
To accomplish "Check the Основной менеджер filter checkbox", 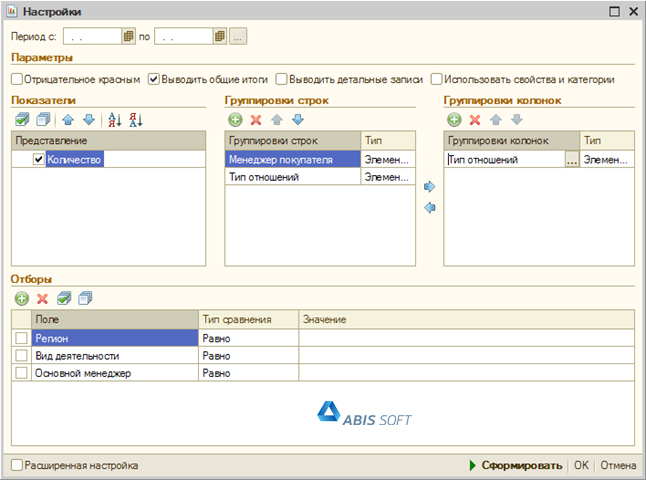I will [x=21, y=373].
